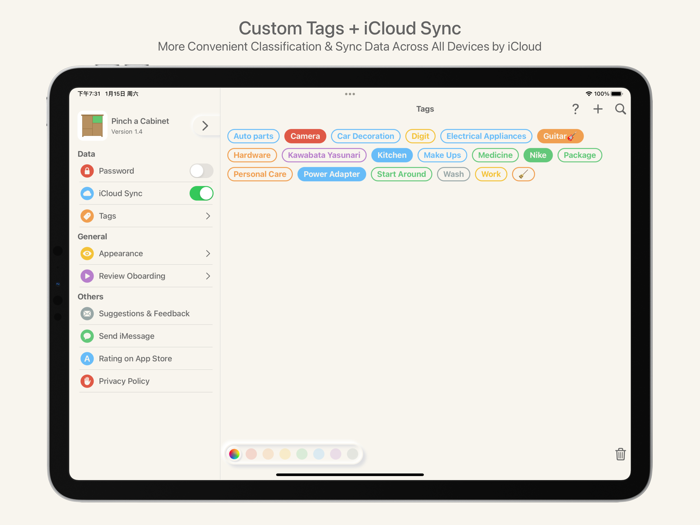Click the Suggestions & Feedback mail icon

87,313
